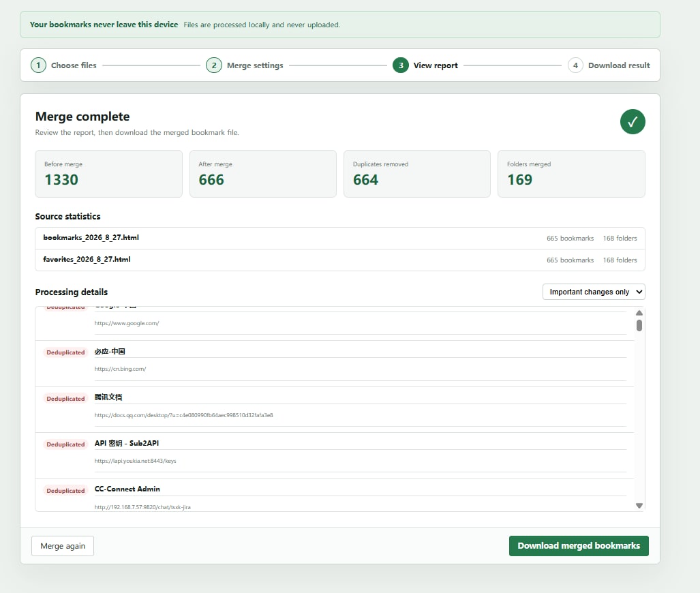Click the green checkmark success icon
The image size is (700, 593).
click(x=633, y=121)
